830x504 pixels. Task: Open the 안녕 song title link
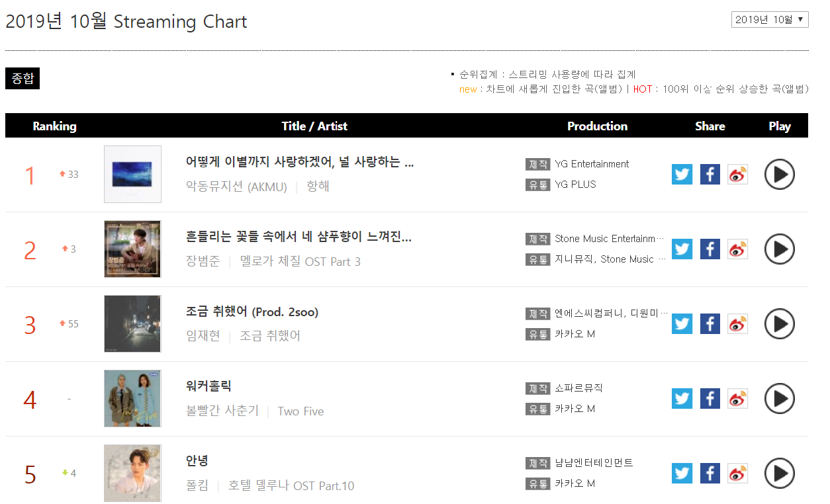pos(197,461)
